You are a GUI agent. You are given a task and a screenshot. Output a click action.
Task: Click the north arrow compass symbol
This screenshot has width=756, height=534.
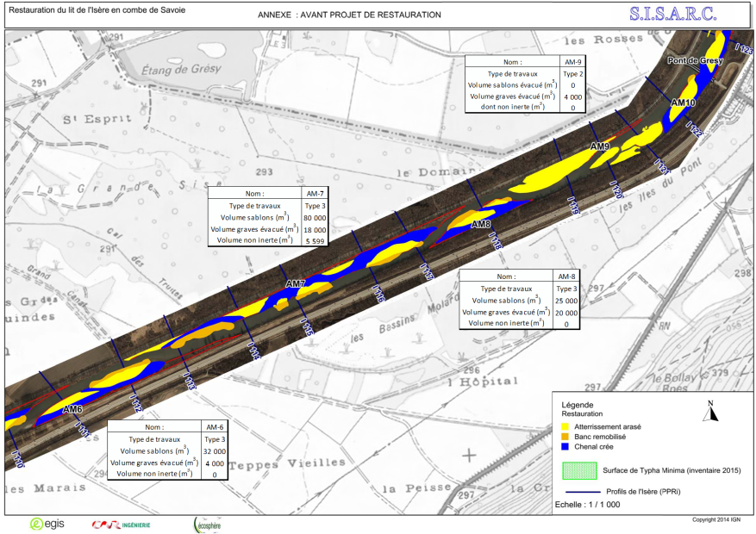pos(711,413)
